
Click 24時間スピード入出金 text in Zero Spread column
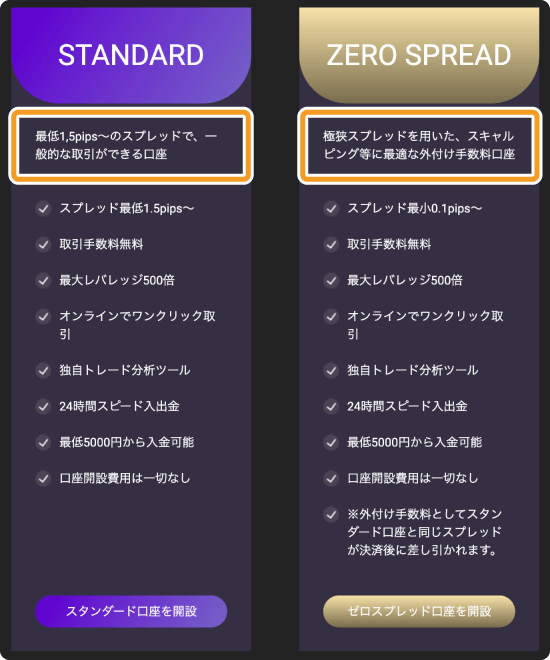point(407,406)
